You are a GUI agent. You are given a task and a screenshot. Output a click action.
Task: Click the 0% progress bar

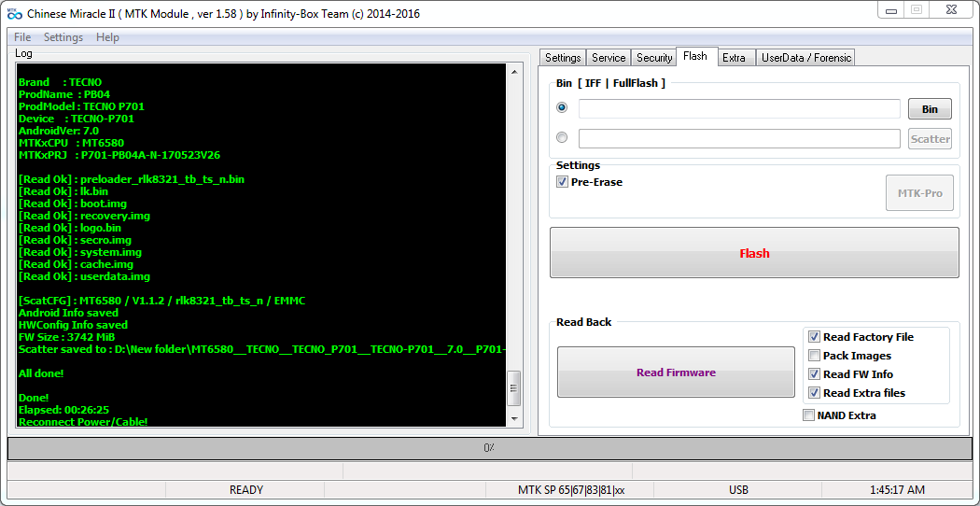(489, 448)
